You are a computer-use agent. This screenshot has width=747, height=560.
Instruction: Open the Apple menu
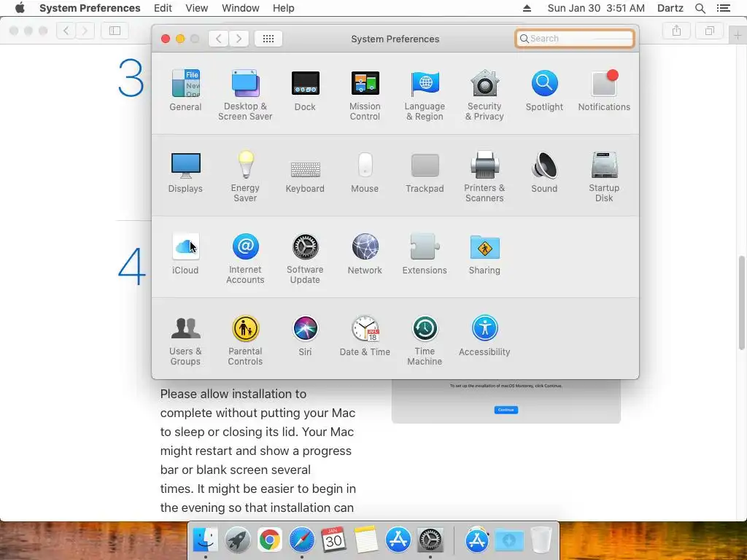coord(20,8)
